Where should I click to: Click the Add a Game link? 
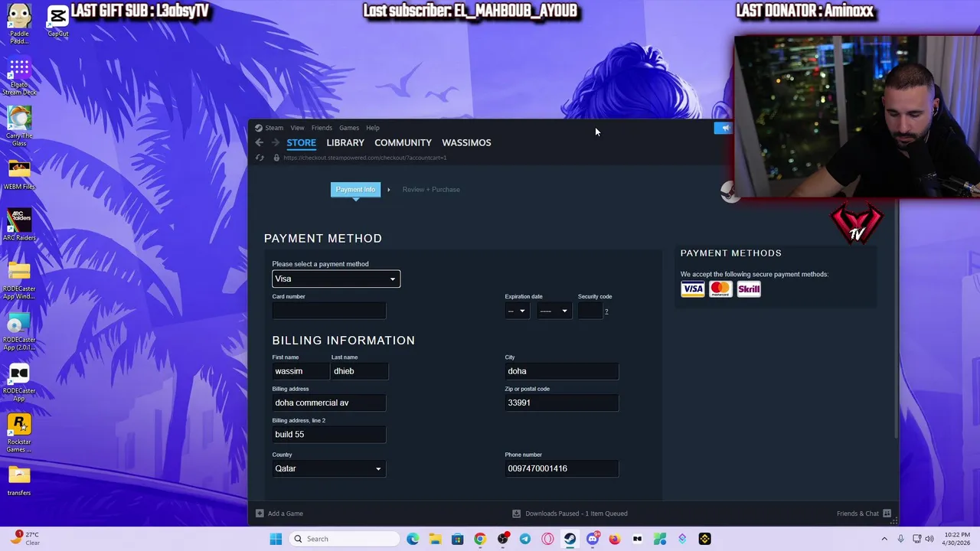pyautogui.click(x=286, y=514)
